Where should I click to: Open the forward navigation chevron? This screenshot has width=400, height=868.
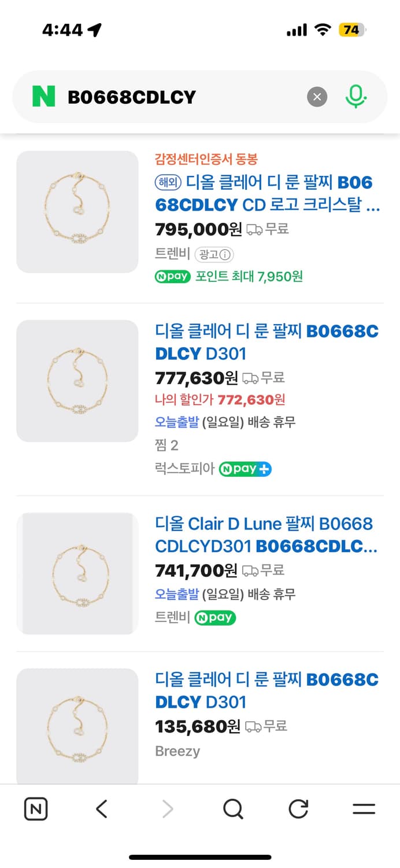167,809
